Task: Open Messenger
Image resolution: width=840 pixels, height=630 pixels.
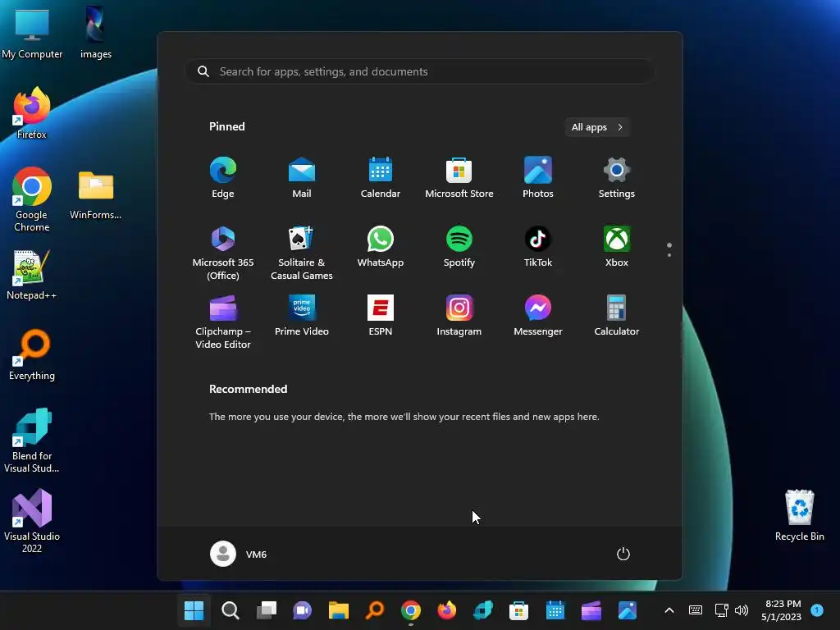Action: click(x=538, y=316)
